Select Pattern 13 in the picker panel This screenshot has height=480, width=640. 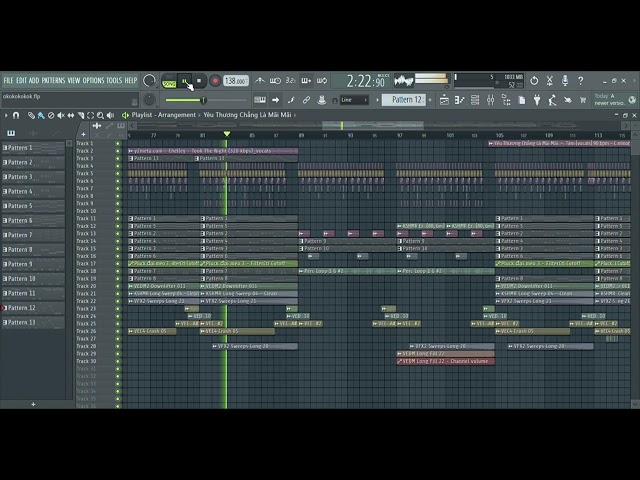(33, 322)
